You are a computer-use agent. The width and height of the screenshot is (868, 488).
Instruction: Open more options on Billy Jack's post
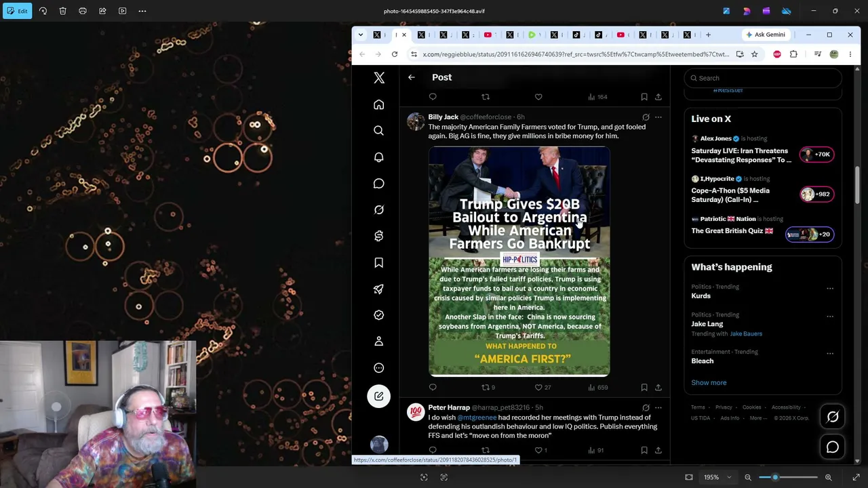point(658,117)
